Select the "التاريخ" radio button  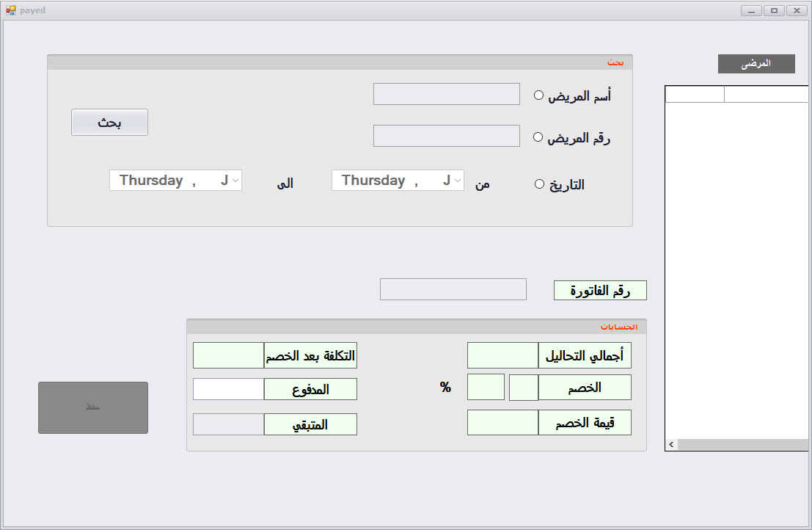540,184
